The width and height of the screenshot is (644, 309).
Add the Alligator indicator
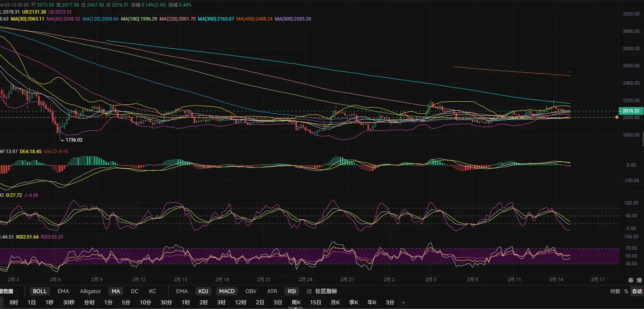(x=90, y=291)
